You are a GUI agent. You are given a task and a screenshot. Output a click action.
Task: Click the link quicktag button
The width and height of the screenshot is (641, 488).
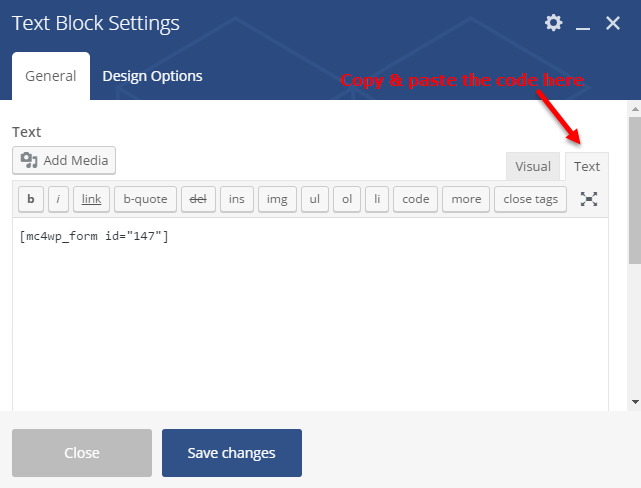pos(91,199)
